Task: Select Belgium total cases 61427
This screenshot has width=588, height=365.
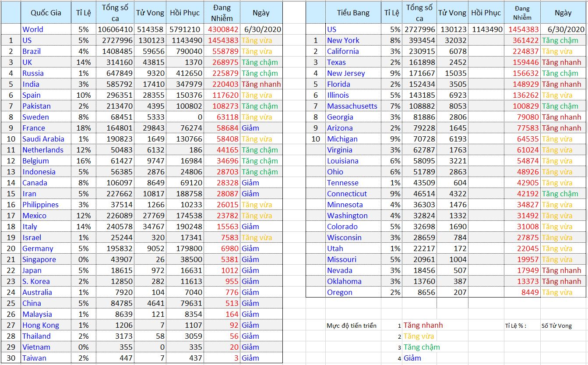Action: click(115, 161)
